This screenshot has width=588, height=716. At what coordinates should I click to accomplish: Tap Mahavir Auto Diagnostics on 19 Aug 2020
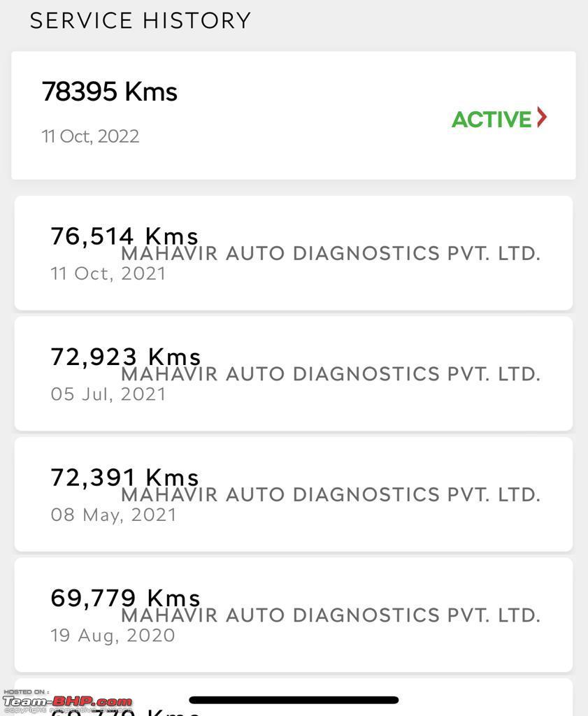click(331, 615)
